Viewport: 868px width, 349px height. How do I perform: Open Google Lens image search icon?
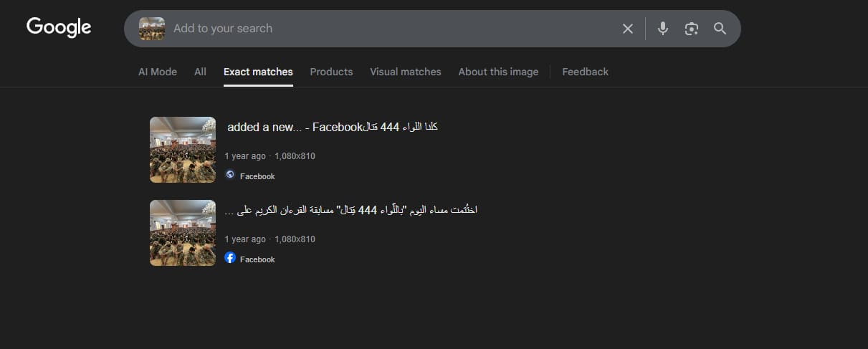pos(691,29)
